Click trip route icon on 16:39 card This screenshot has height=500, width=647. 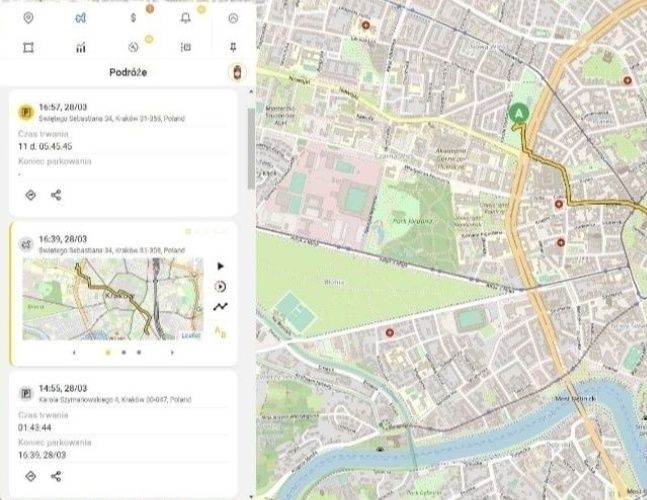[26, 244]
